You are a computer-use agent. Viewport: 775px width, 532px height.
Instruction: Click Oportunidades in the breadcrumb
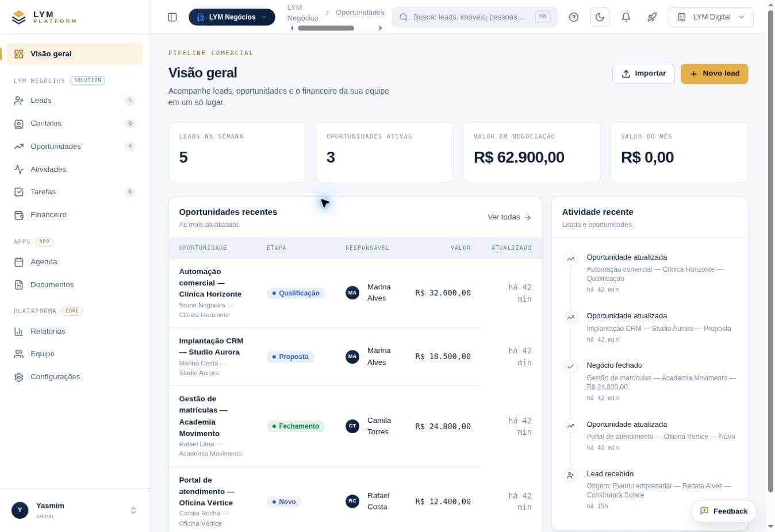360,13
